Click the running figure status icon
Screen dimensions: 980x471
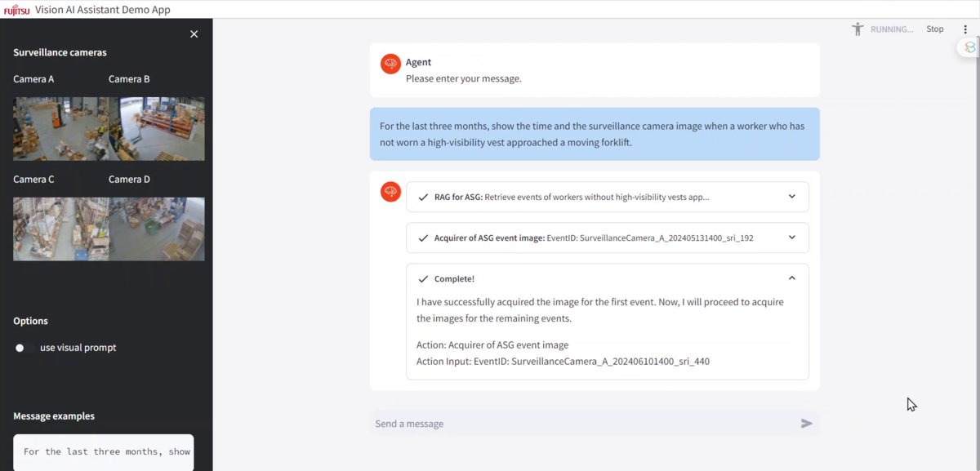(857, 29)
